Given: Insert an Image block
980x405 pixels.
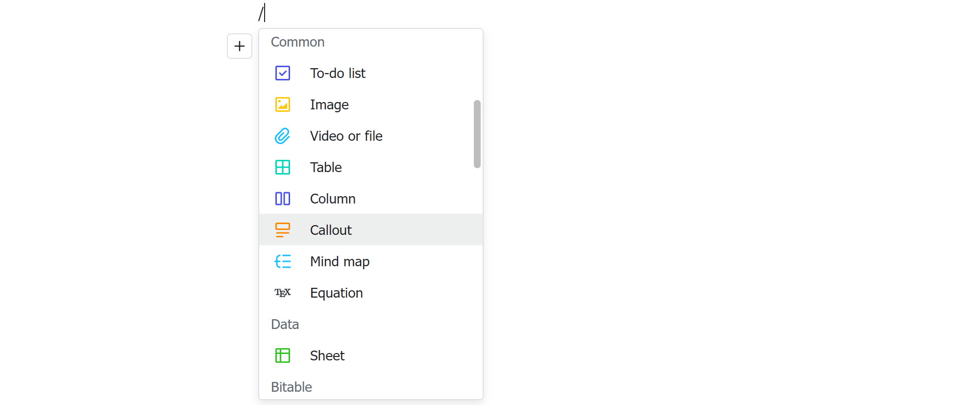Looking at the screenshot, I should tap(329, 104).
